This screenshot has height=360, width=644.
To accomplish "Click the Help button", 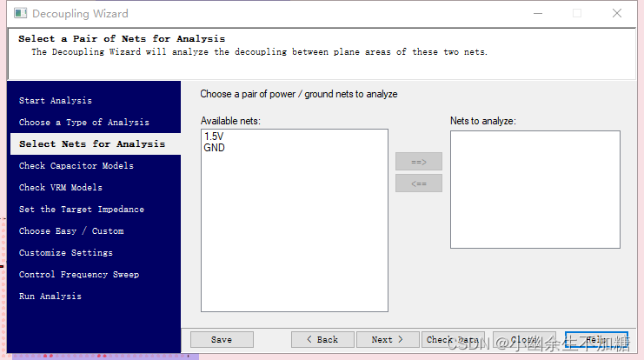I will coord(596,339).
